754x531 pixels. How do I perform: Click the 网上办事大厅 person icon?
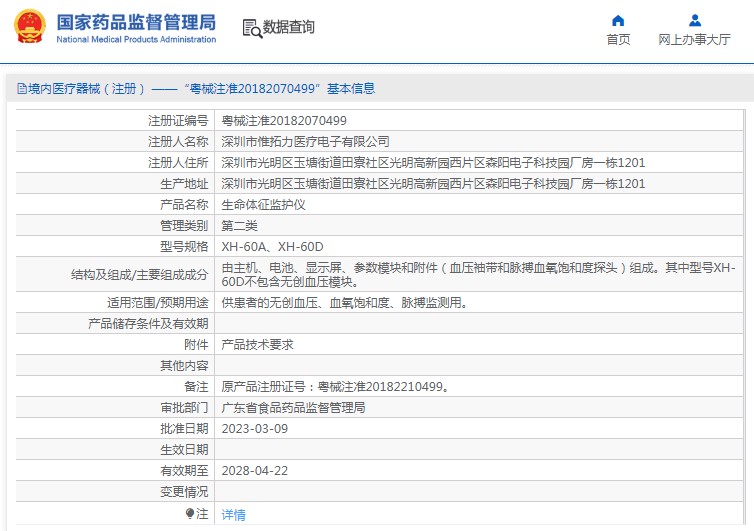[694, 20]
